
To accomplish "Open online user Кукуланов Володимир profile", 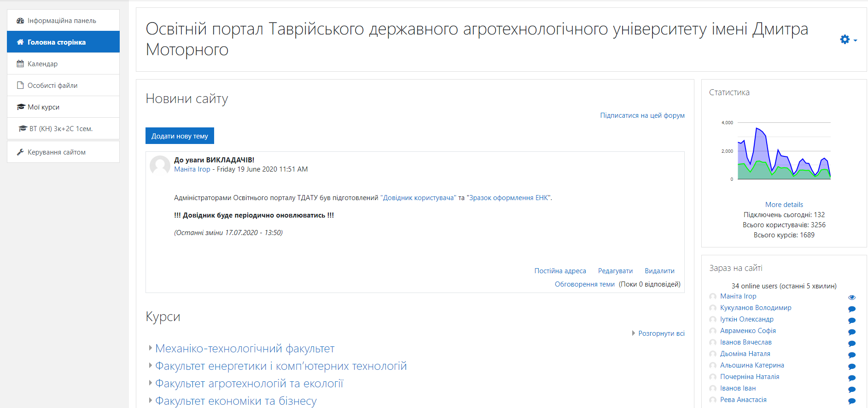I will click(756, 308).
